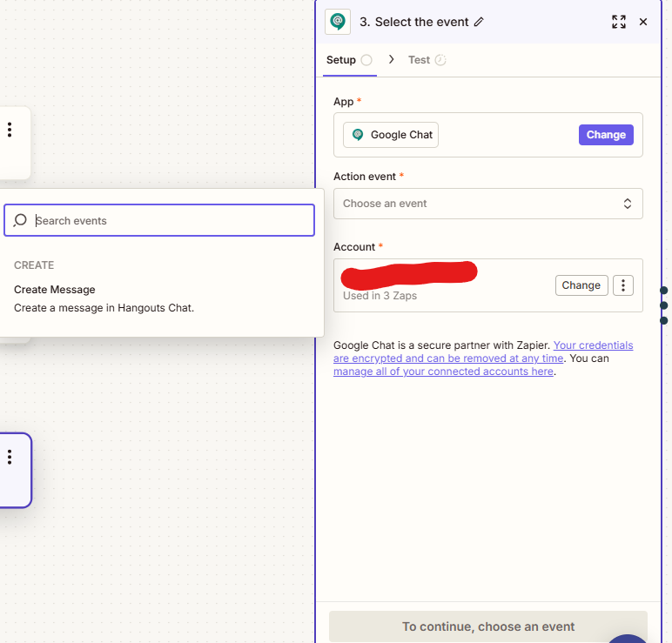Click the Change button in the Account field

click(581, 285)
